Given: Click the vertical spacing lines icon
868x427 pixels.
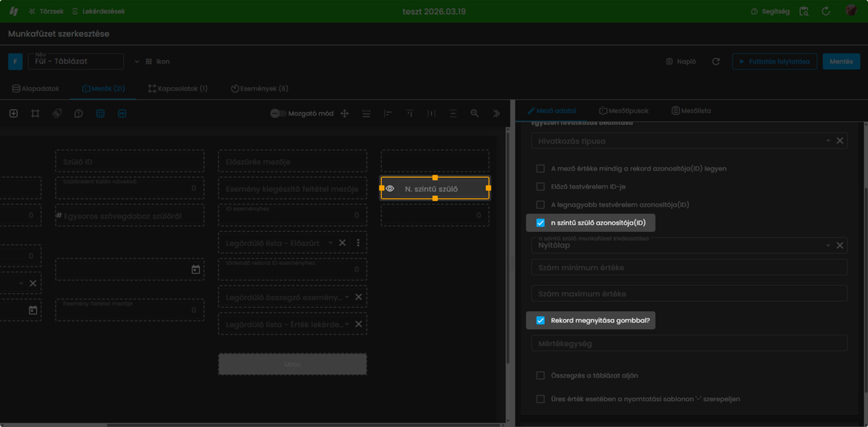Looking at the screenshot, I should [453, 114].
